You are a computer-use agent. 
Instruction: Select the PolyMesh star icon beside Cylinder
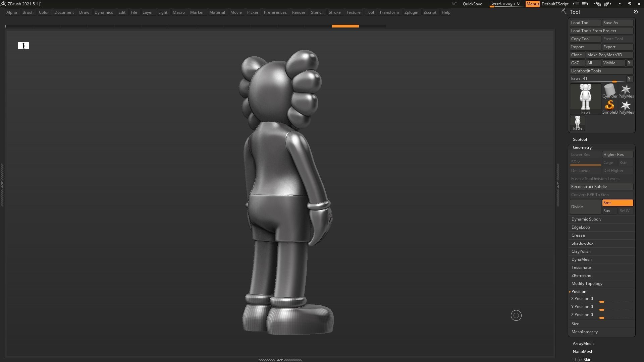click(626, 91)
